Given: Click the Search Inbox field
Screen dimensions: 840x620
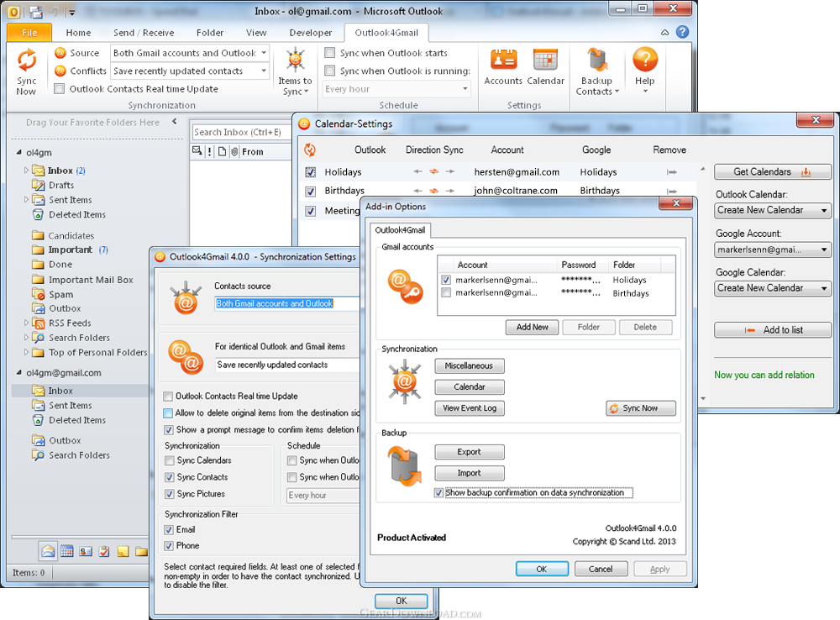Looking at the screenshot, I should 240,132.
